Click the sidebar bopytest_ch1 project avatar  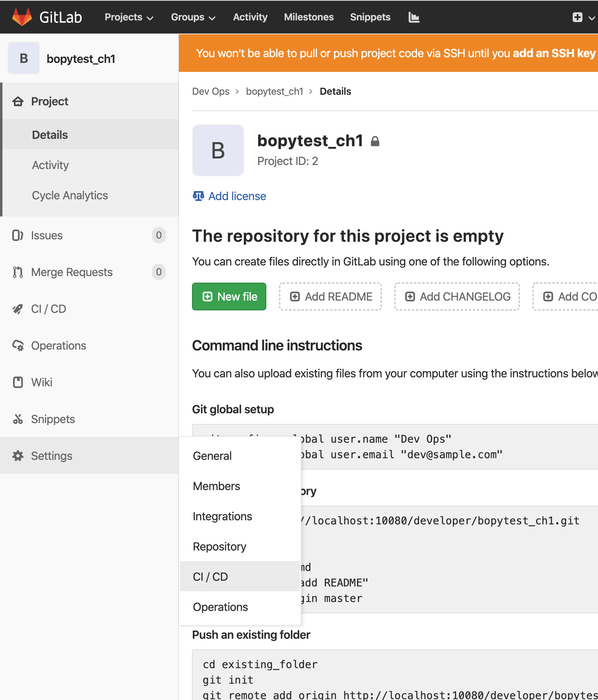[24, 58]
